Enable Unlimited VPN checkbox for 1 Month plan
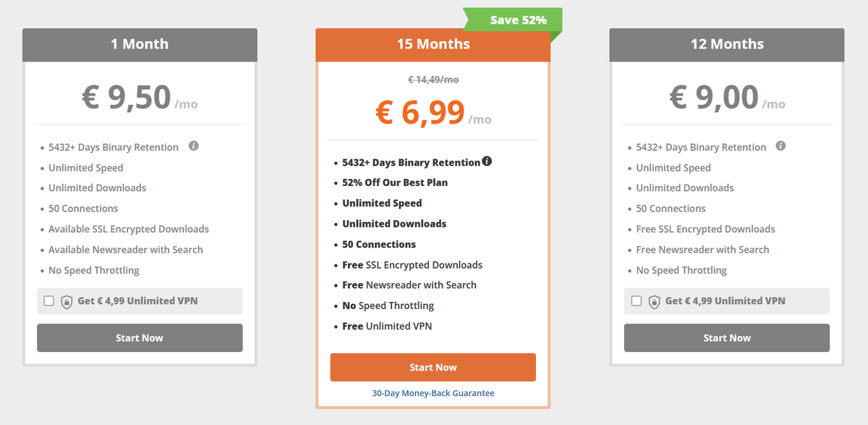868x425 pixels. pyautogui.click(x=49, y=300)
